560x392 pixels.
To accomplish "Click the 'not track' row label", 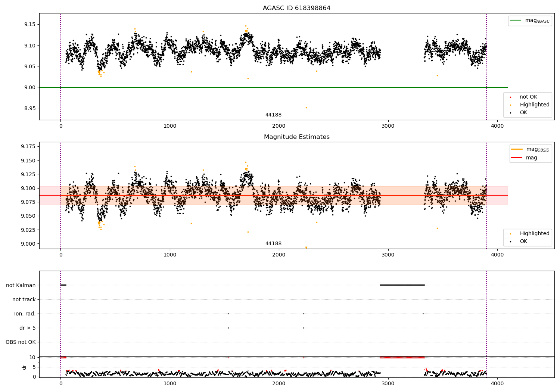I will (24, 300).
